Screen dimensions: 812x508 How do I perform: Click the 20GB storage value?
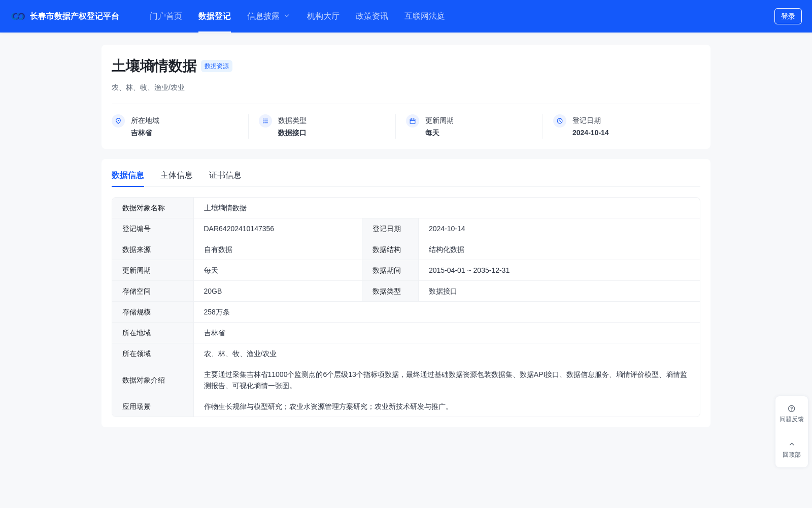213,291
